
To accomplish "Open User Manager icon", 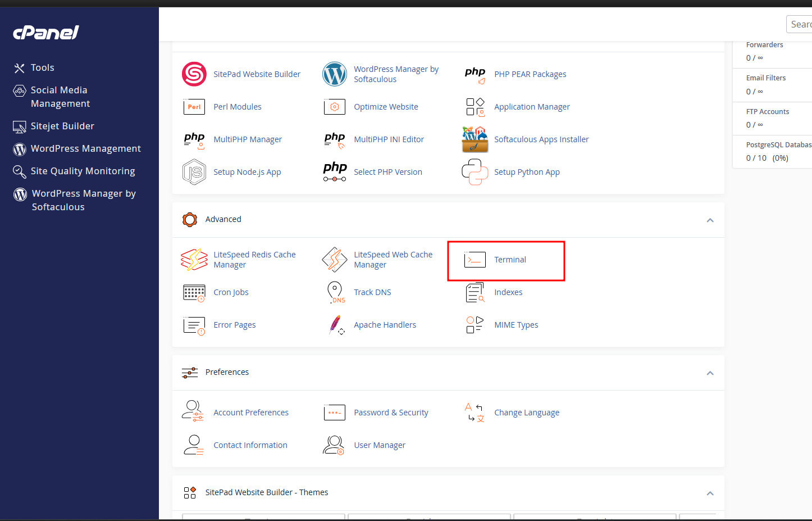I will pyautogui.click(x=334, y=445).
